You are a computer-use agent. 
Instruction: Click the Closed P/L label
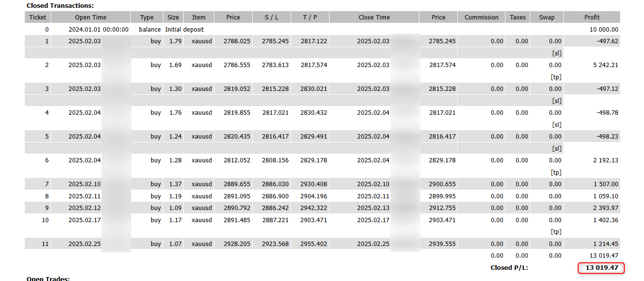coord(509,268)
